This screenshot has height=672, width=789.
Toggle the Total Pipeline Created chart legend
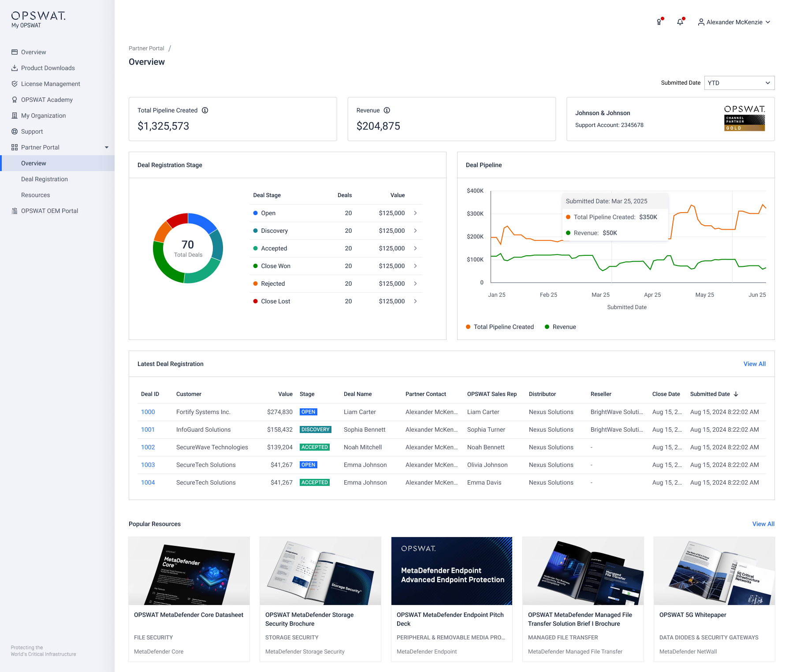click(x=500, y=327)
